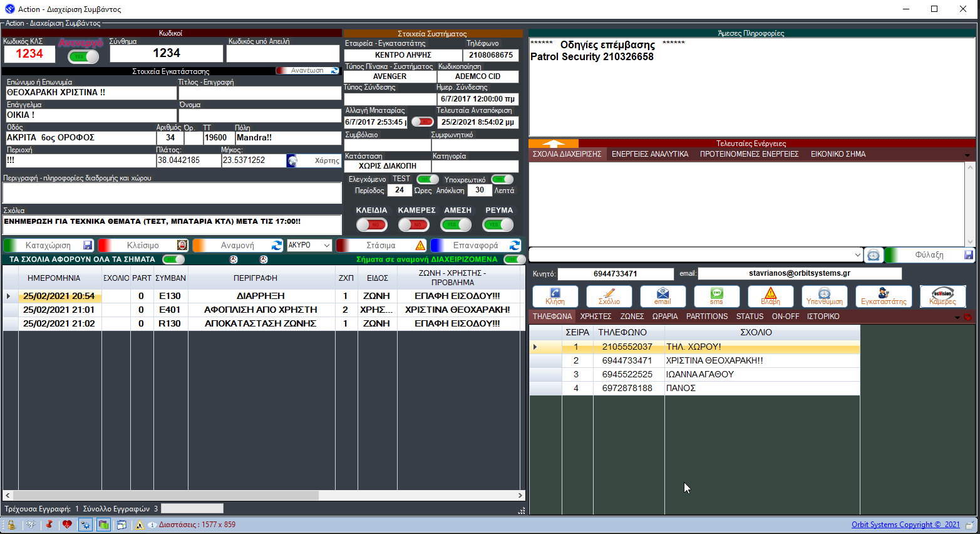
Task: Click the red heart monitor icon
Action: [67, 525]
